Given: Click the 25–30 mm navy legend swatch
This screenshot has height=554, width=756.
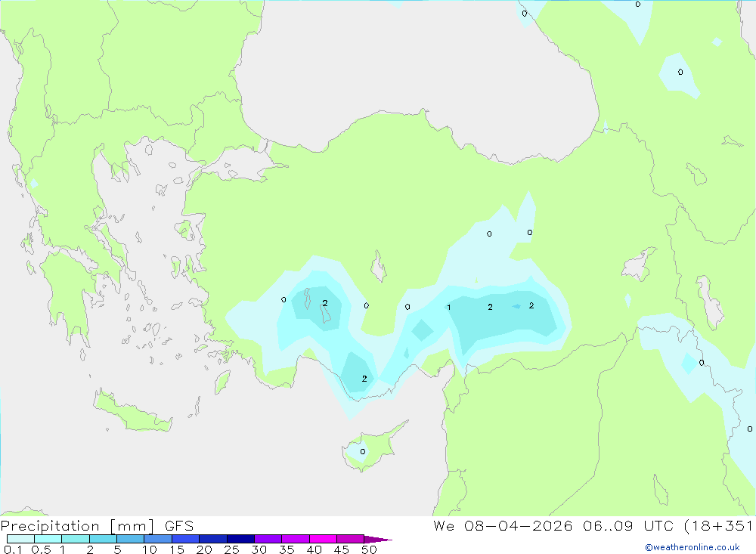Looking at the screenshot, I should [240, 539].
